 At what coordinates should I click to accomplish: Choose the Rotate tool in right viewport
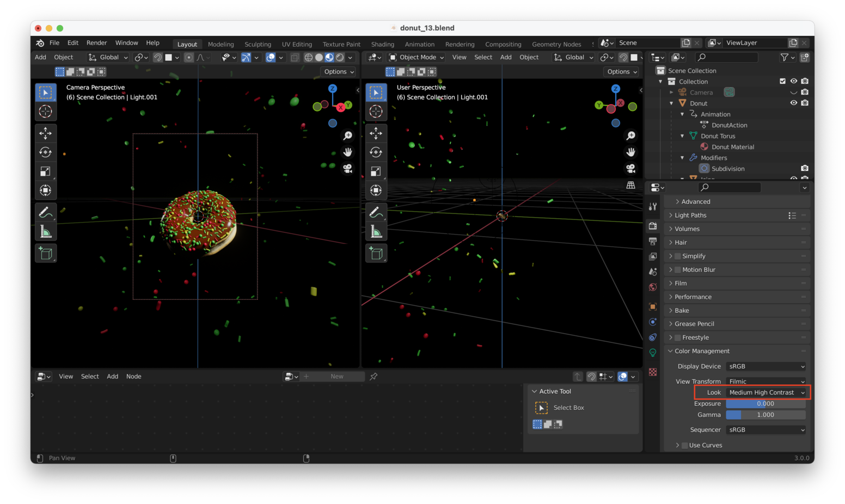click(x=376, y=152)
